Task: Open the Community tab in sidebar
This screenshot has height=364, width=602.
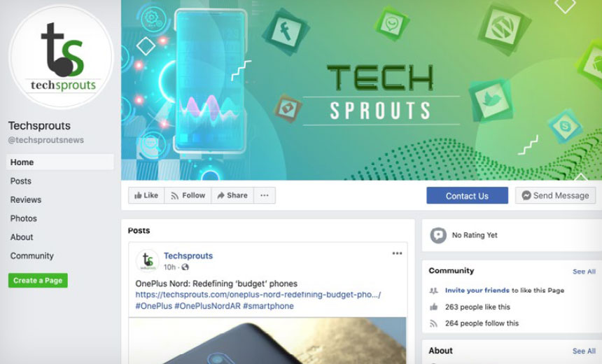Action: tap(32, 255)
